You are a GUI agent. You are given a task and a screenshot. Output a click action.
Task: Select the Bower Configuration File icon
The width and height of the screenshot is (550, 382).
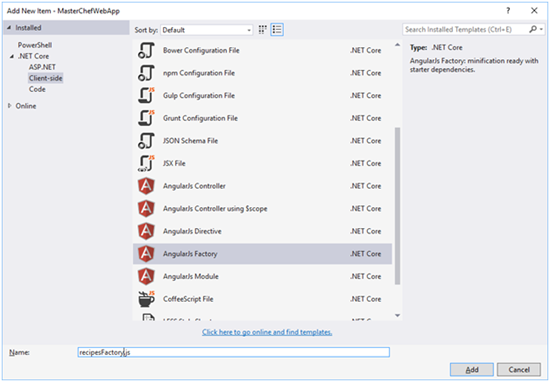click(146, 51)
